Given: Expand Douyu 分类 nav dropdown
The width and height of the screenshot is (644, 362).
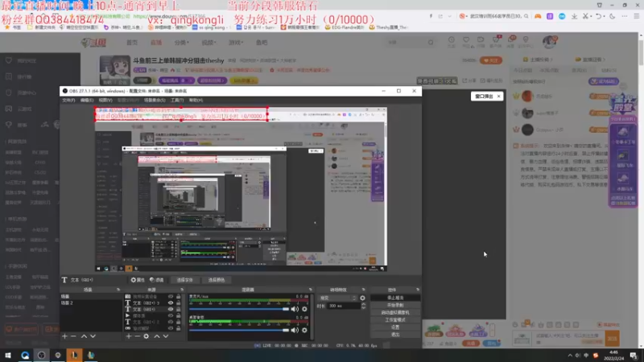Looking at the screenshot, I should [182, 43].
